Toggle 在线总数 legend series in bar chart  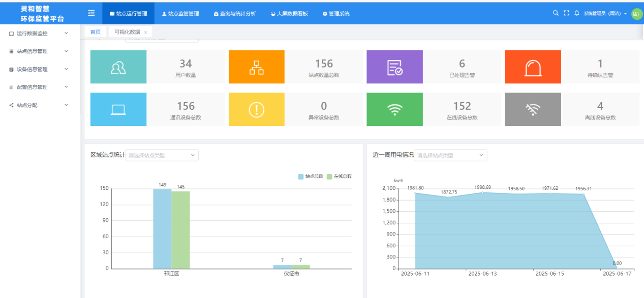tap(339, 176)
